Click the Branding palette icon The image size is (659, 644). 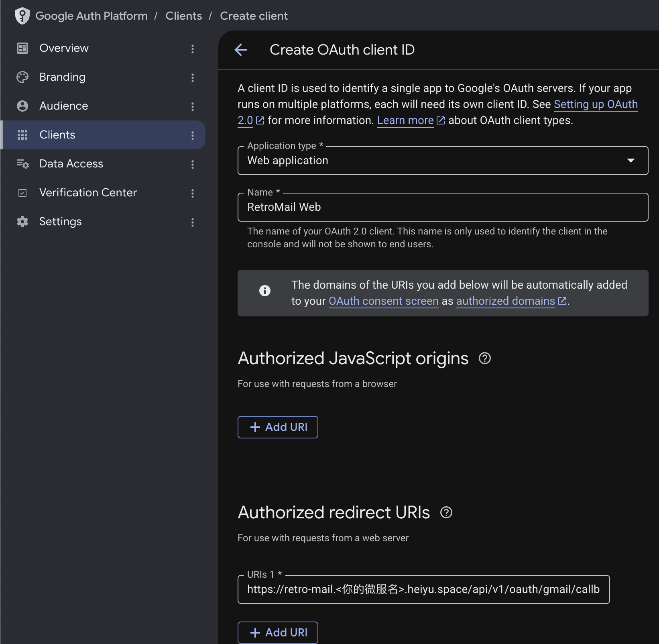tap(22, 77)
